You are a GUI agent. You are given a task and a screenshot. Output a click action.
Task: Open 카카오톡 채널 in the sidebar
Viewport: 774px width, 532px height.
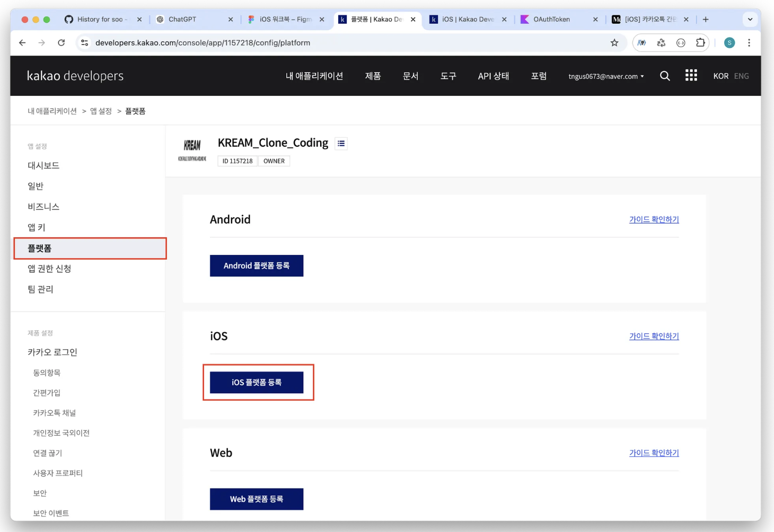pos(55,413)
